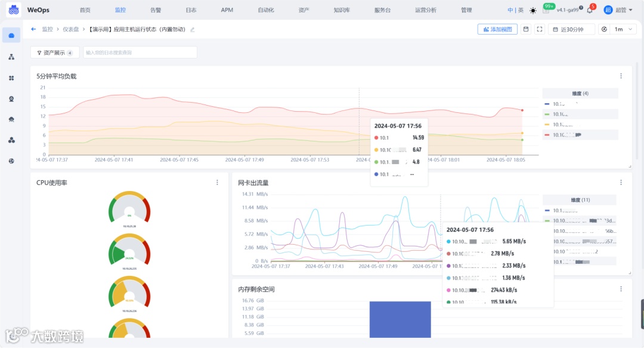Click the log search query input
The image size is (644, 348).
[140, 53]
